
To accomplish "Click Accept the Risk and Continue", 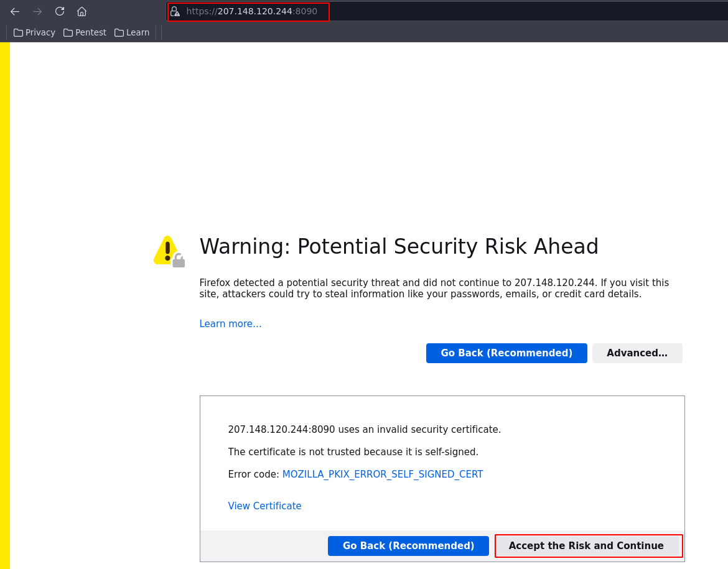I will click(586, 546).
